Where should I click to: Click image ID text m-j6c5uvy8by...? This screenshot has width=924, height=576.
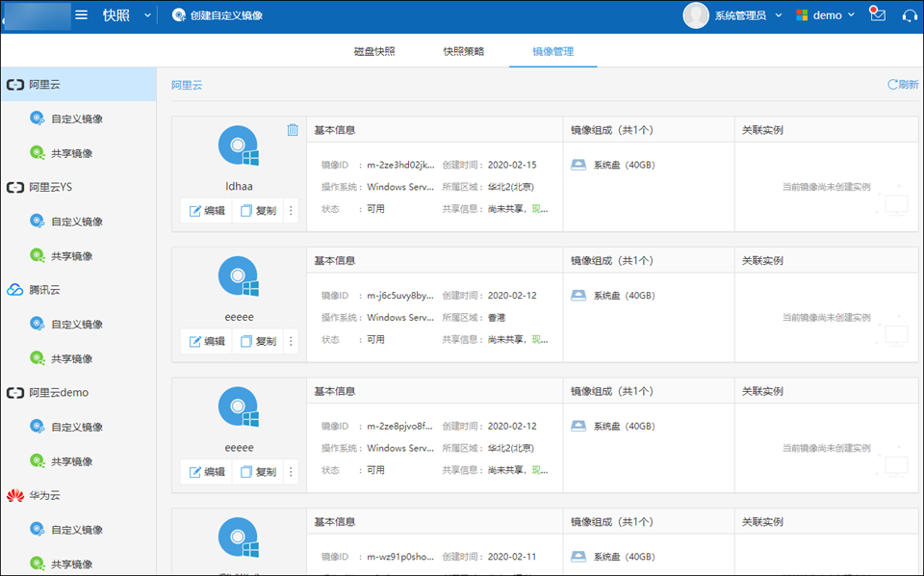400,296
